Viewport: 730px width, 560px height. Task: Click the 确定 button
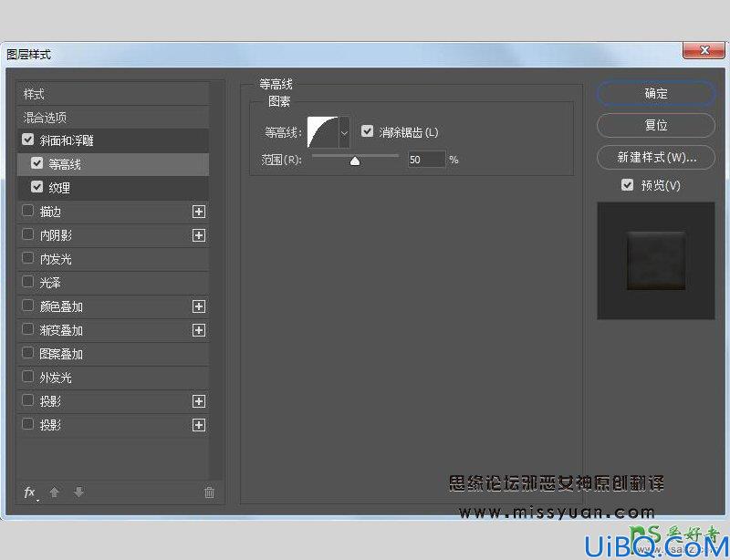655,94
